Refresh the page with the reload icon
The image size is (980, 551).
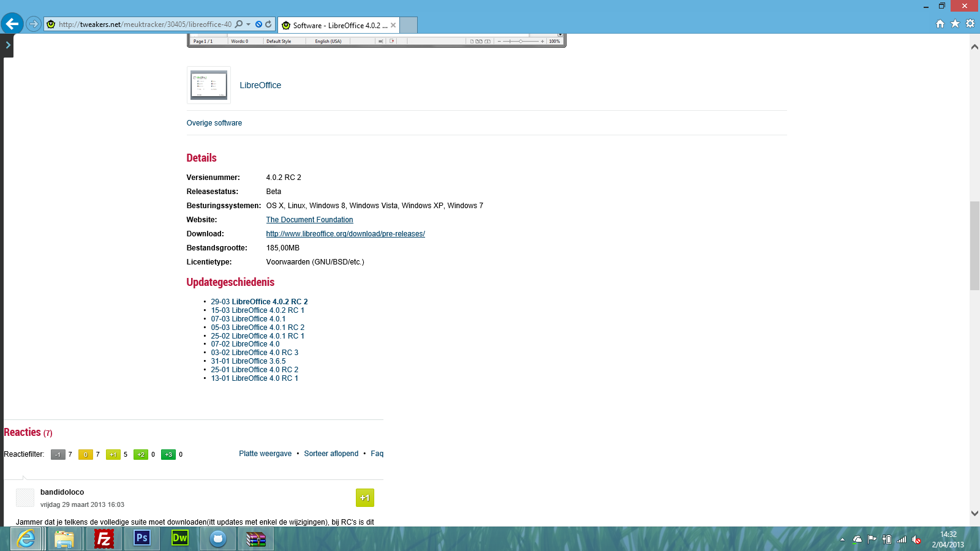pos(268,24)
